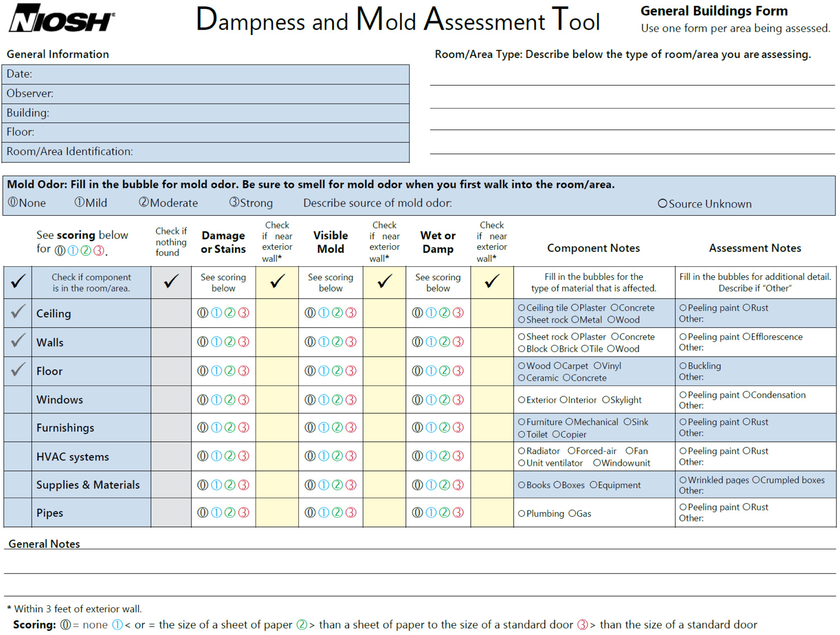Select Gas bubble in Pipes row
This screenshot has width=840, height=635.
[572, 513]
